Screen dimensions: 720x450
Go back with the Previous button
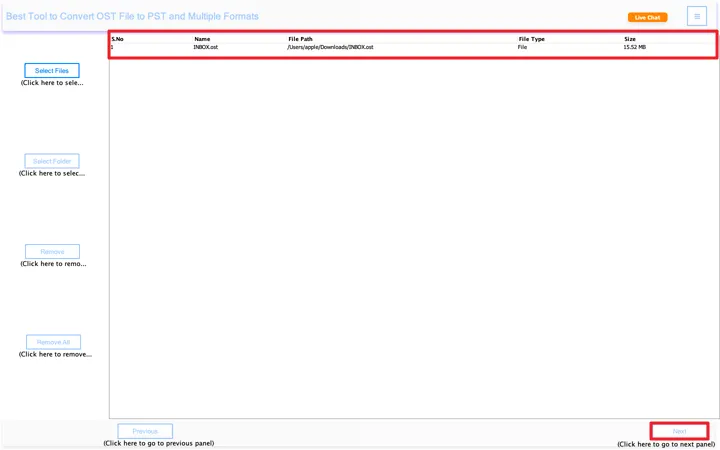point(145,431)
